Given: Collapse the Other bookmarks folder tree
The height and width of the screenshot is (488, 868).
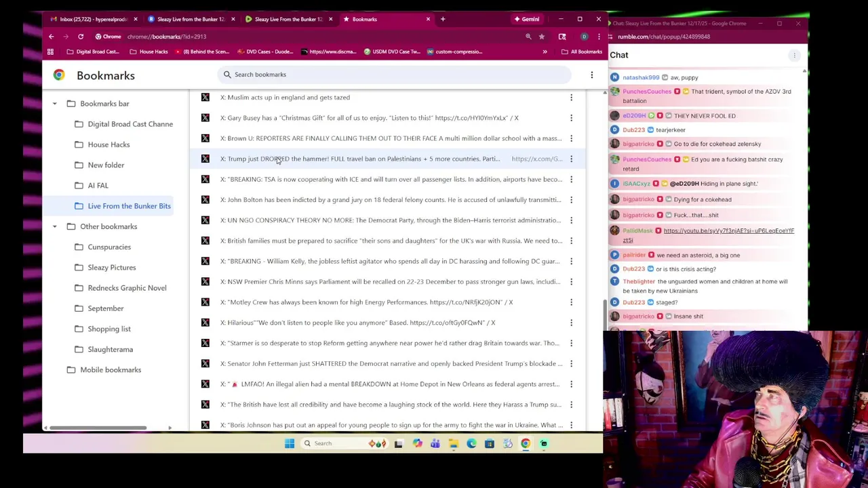Looking at the screenshot, I should [x=54, y=226].
